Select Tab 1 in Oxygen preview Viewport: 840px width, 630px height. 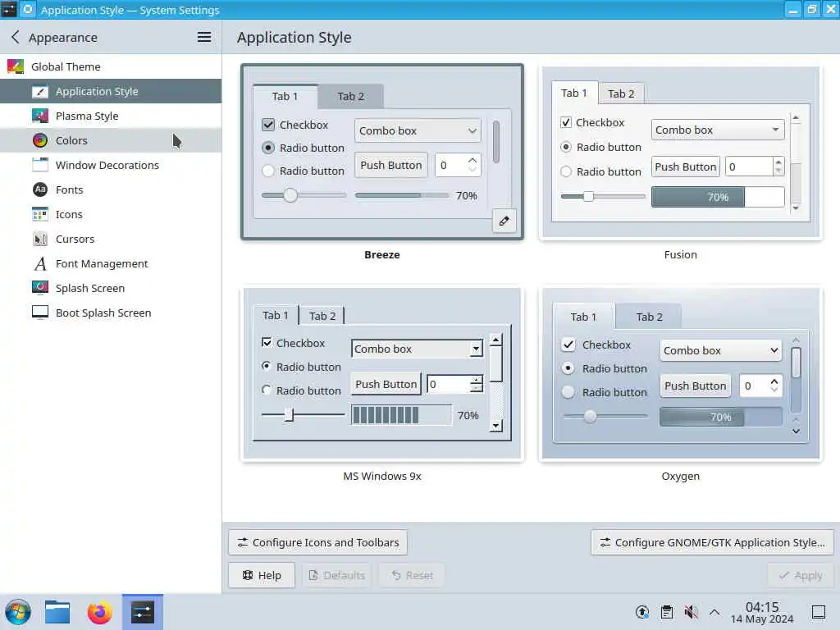[x=583, y=317]
